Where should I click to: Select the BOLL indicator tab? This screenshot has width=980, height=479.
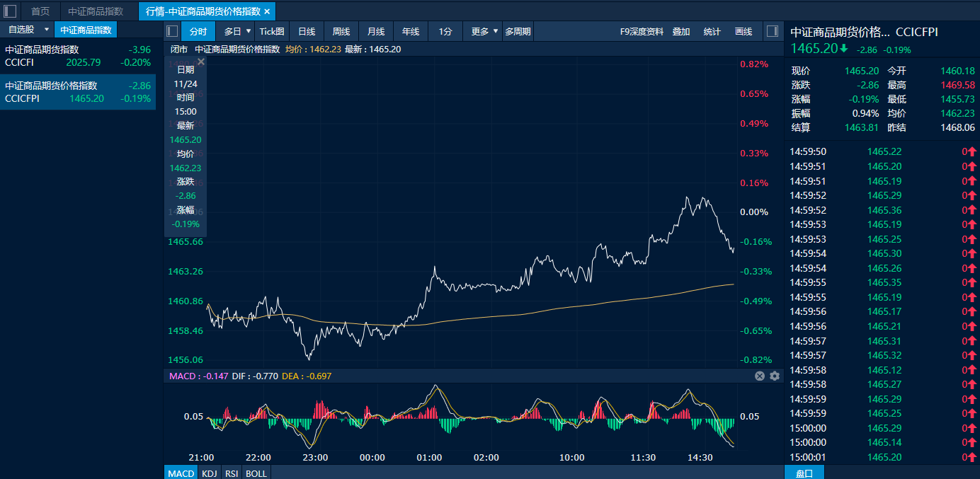[x=256, y=473]
